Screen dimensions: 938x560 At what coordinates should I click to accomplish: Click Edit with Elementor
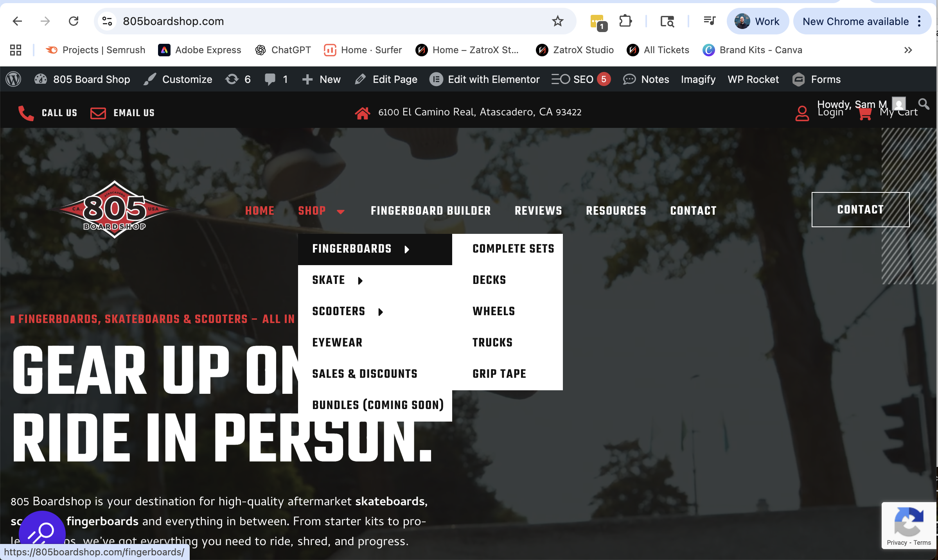tap(485, 79)
